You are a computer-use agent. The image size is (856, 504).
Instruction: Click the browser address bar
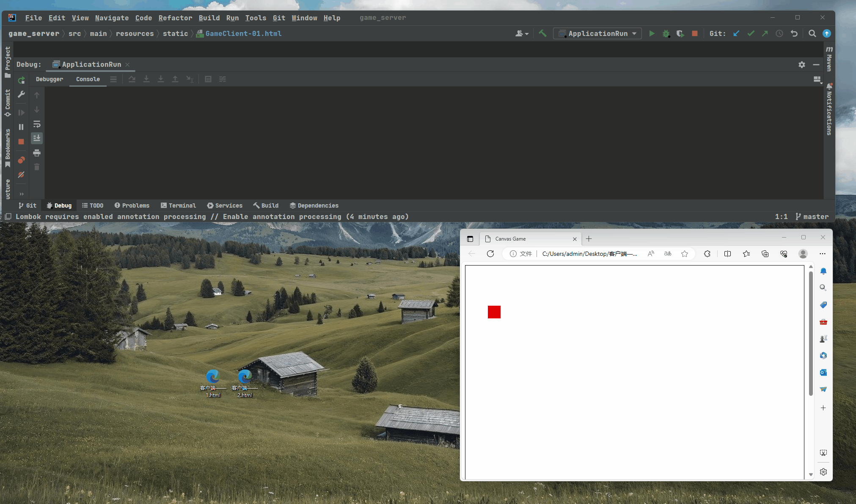[589, 254]
